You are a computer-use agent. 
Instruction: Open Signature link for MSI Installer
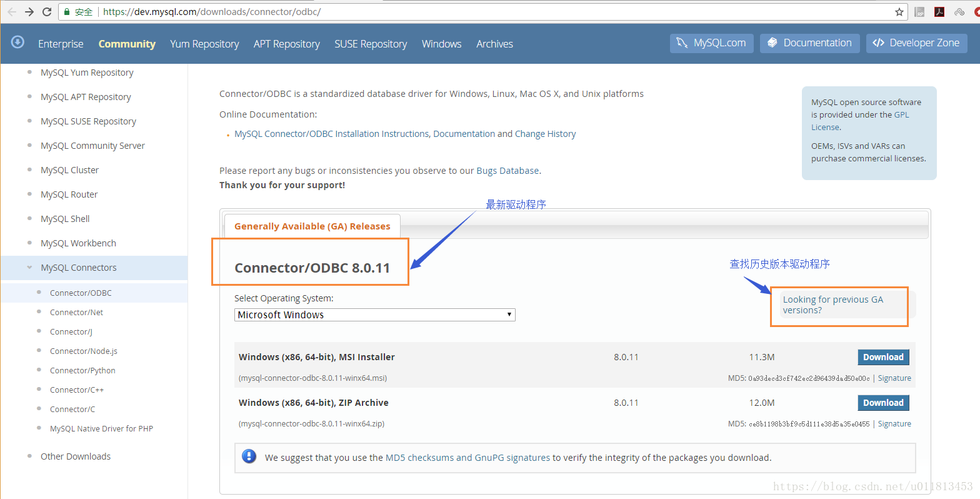894,378
